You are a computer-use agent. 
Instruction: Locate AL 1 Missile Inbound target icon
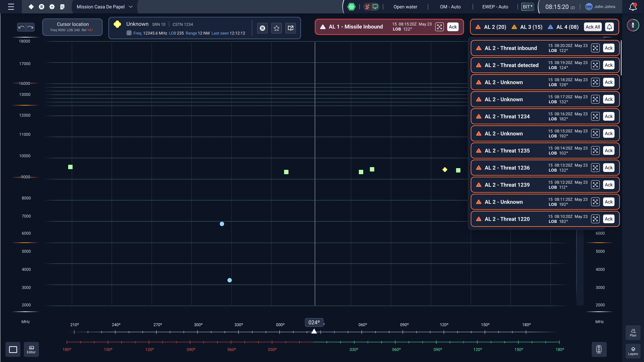click(x=439, y=27)
